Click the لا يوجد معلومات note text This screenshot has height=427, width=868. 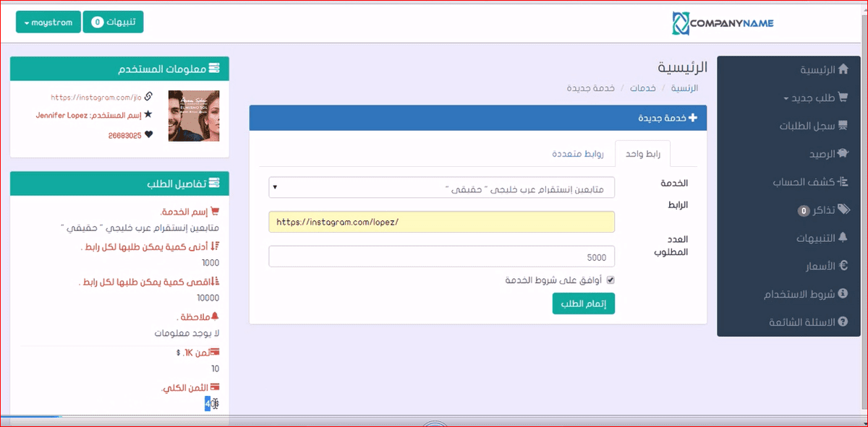(187, 333)
